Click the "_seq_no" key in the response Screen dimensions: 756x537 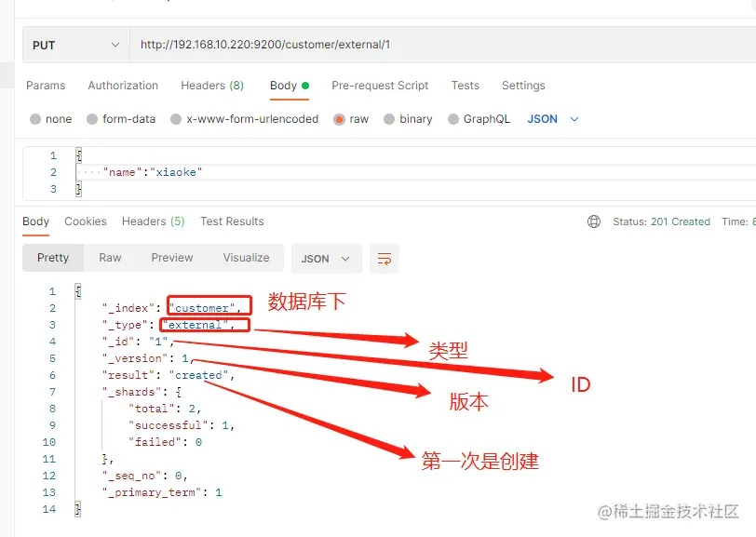[131, 476]
